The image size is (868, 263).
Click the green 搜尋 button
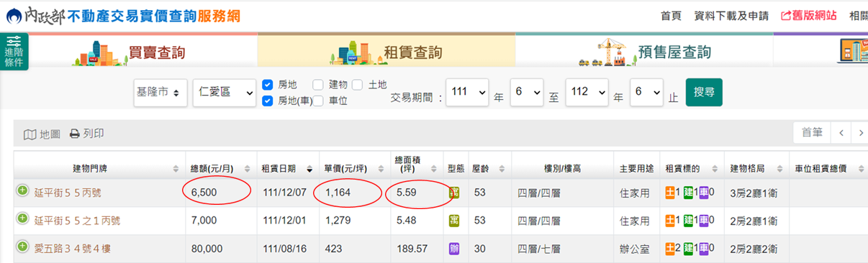pos(704,92)
